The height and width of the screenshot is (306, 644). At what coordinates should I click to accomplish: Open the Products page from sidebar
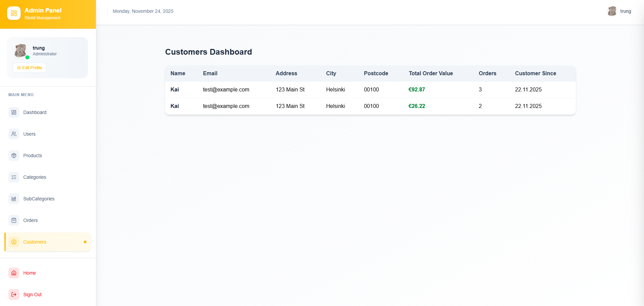32,156
